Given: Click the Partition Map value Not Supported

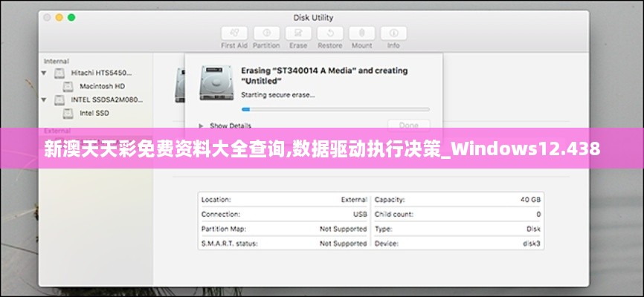Looking at the screenshot, I should click(x=344, y=229).
